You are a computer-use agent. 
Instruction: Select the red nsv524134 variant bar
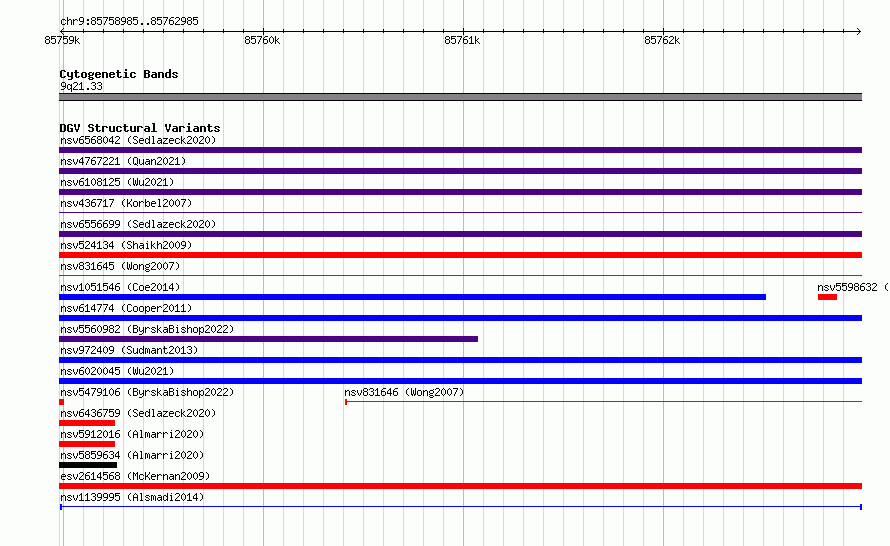point(460,255)
